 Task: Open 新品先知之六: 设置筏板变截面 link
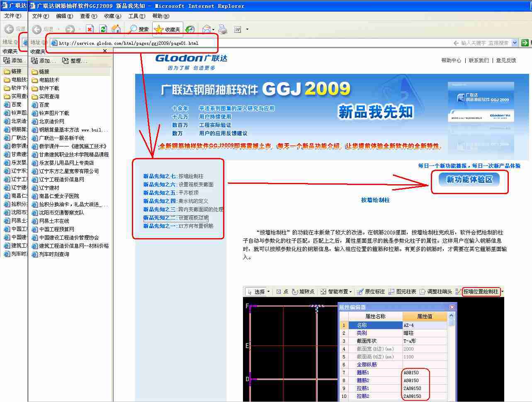(x=178, y=185)
